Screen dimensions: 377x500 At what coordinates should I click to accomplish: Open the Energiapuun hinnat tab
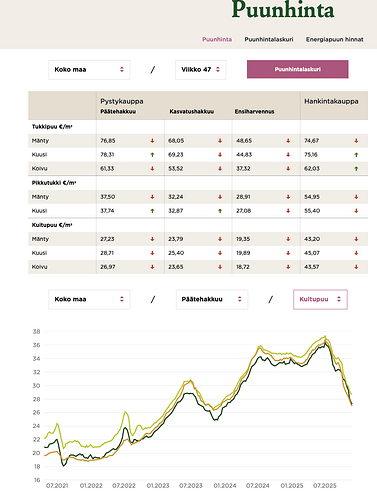335,39
